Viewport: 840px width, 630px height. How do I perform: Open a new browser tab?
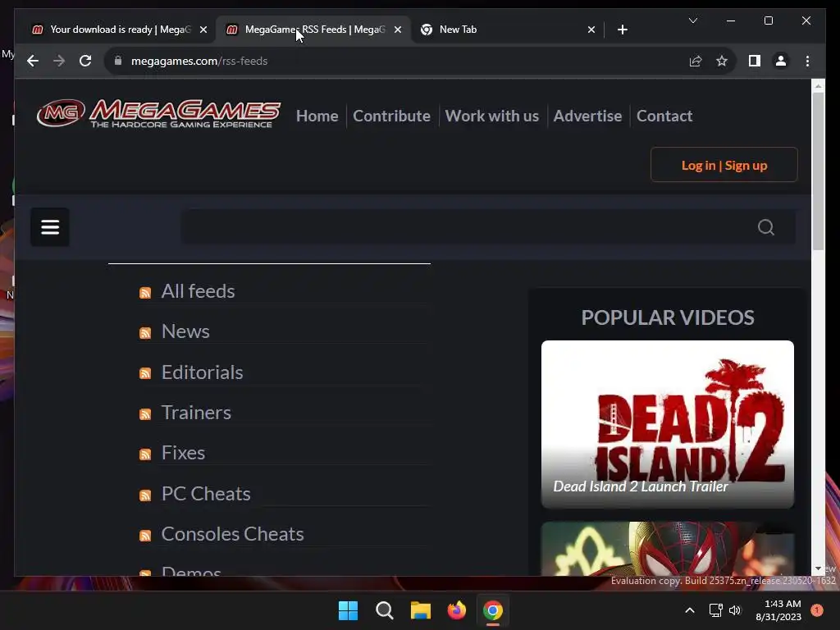coord(622,30)
